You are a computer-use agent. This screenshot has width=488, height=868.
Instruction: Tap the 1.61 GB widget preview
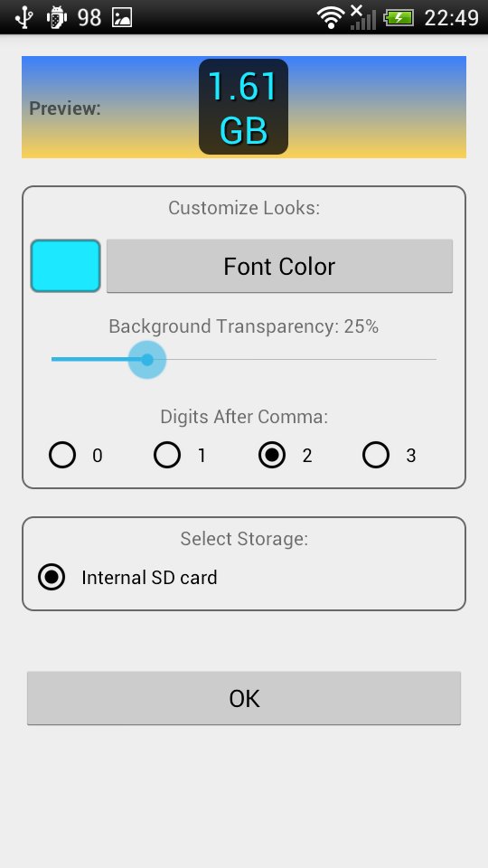point(243,107)
